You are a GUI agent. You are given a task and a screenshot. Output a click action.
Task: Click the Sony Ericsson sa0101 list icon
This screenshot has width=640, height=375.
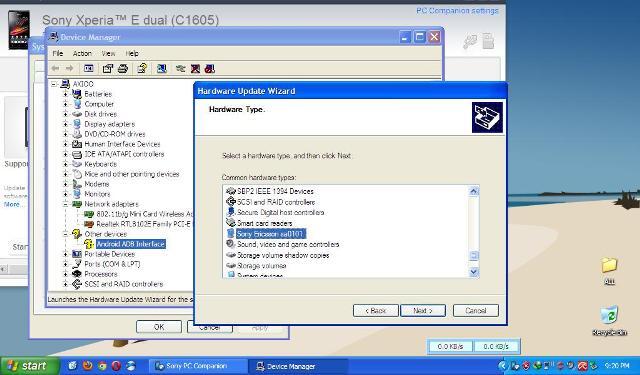point(231,234)
